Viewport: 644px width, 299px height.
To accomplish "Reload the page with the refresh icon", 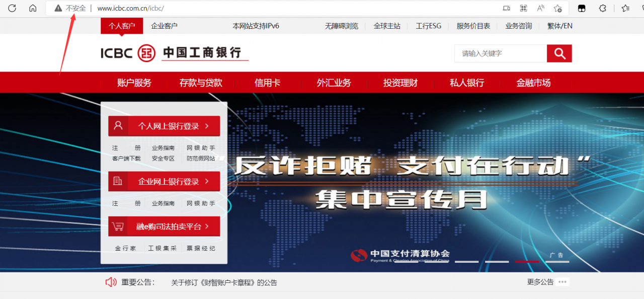I will pos(12,8).
